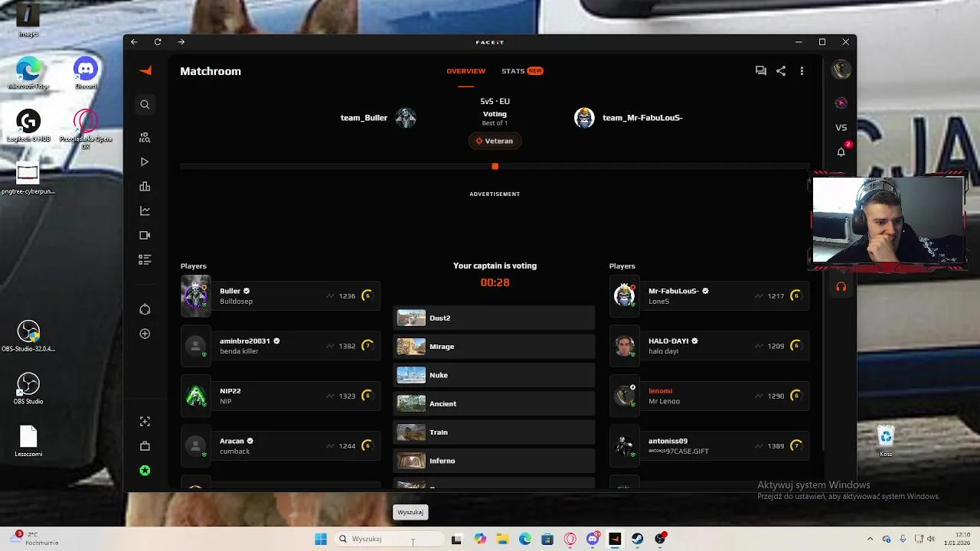Open the three-dot more options menu
Screen dimensions: 980x551
(802, 70)
